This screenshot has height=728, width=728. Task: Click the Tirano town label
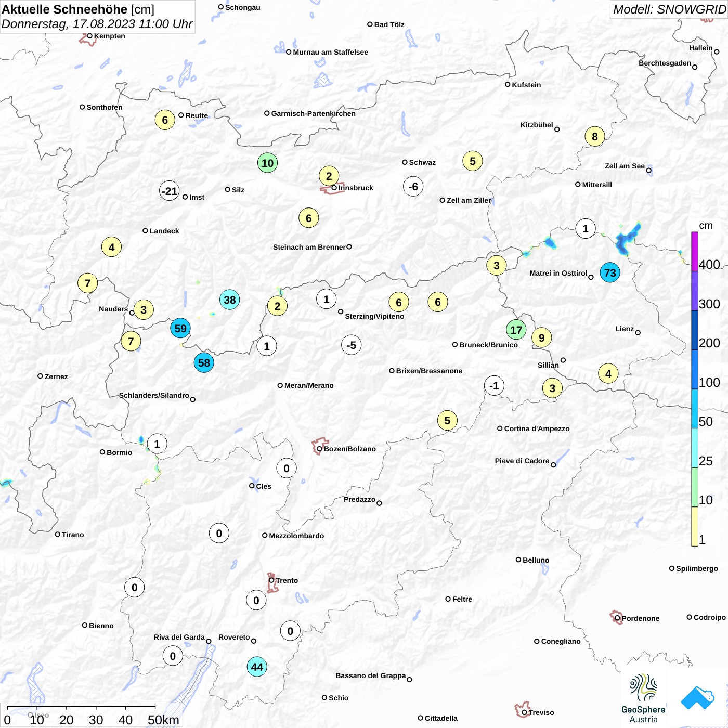coord(73,535)
